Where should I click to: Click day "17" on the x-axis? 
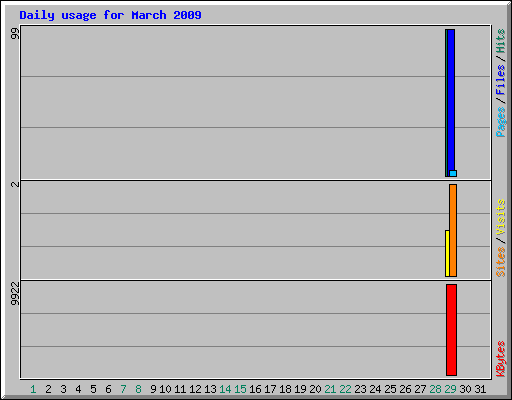click(270, 389)
